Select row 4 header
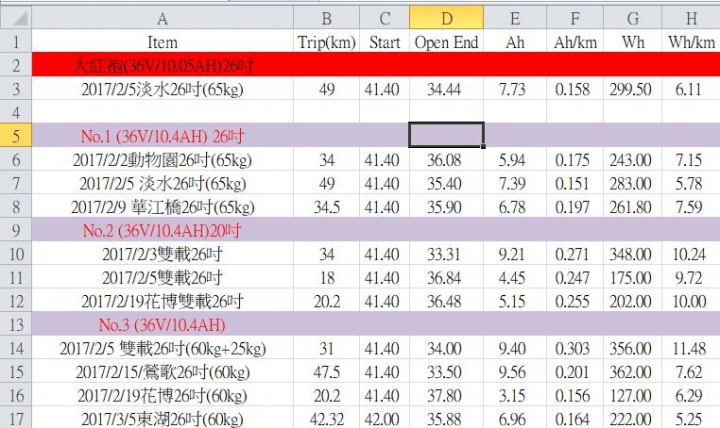Screen dimensions: 720x428 [16, 112]
